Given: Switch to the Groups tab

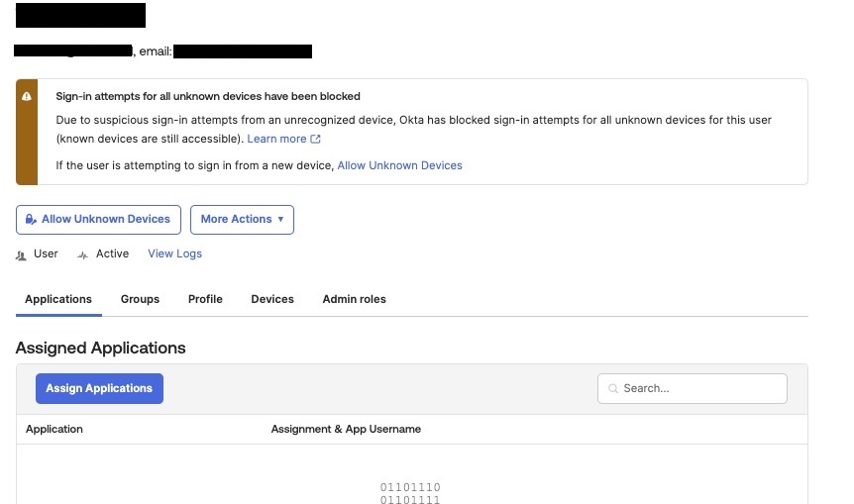Looking at the screenshot, I should tap(140, 299).
